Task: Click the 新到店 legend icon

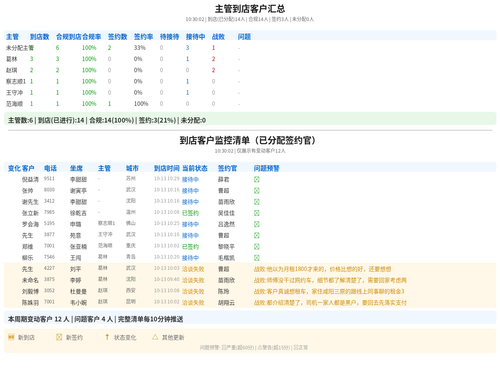Action: pyautogui.click(x=11, y=337)
